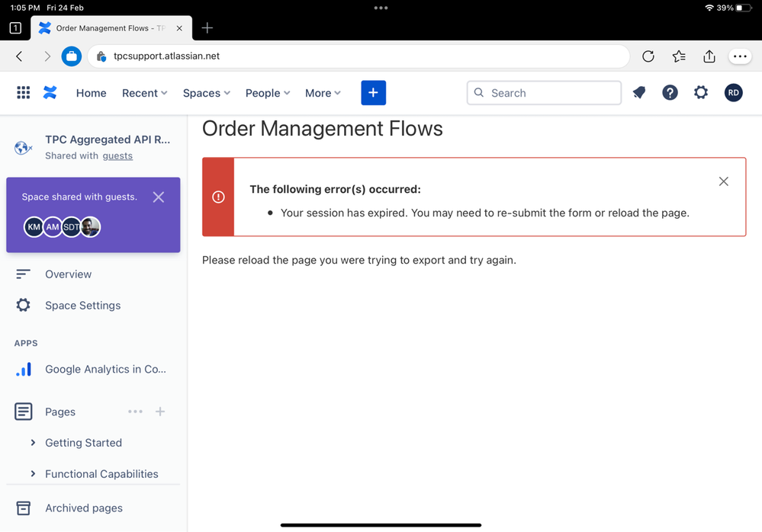Click the Archived pages box icon
The width and height of the screenshot is (762, 532).
click(x=24, y=508)
